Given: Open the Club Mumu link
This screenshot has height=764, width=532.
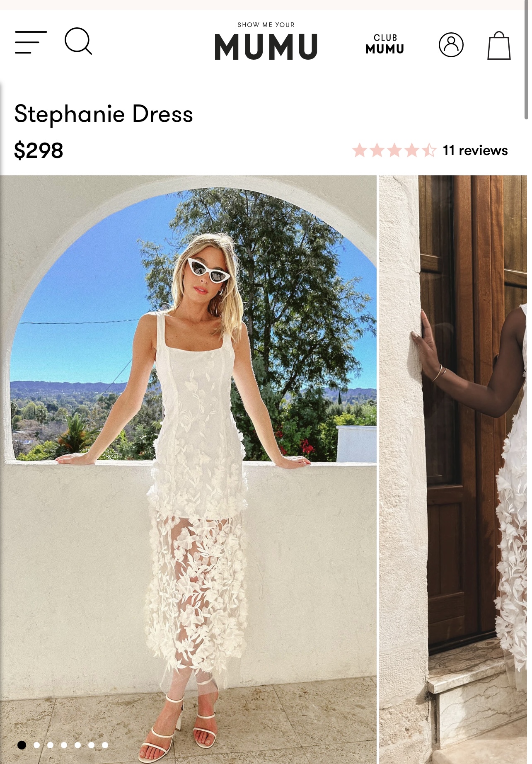Looking at the screenshot, I should pos(385,44).
